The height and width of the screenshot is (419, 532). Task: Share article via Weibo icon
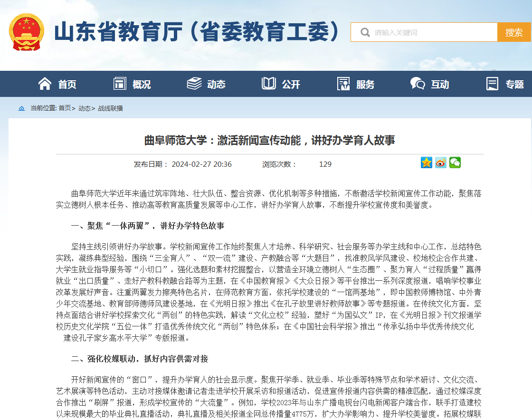coord(441,163)
